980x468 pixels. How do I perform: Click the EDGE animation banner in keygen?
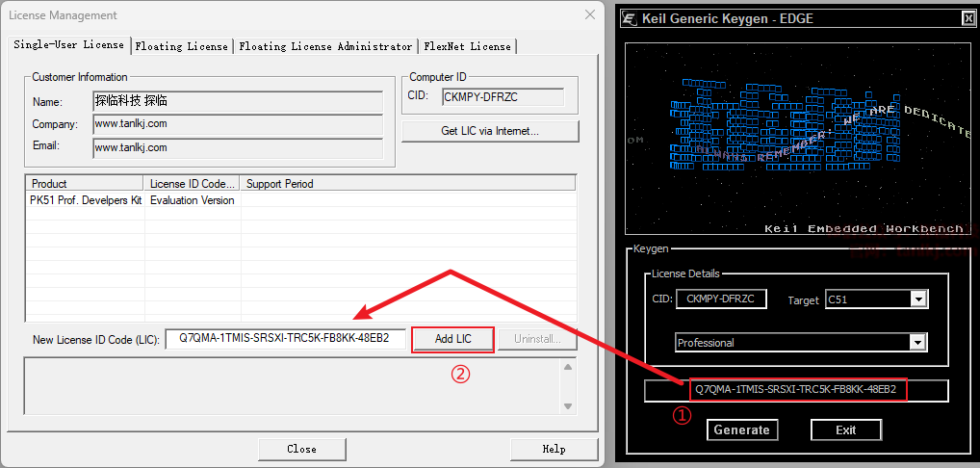click(799, 139)
